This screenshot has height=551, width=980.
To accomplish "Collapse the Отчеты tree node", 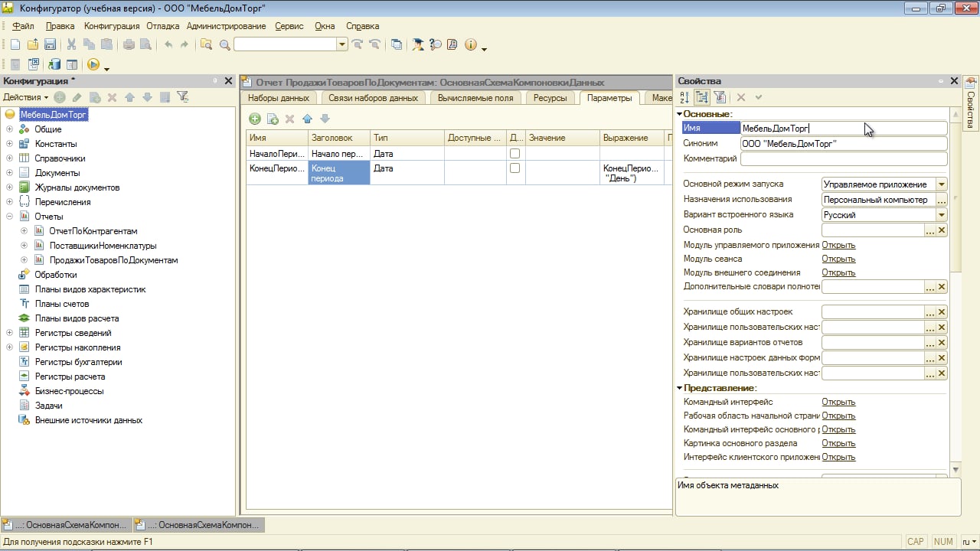I will 10,217.
